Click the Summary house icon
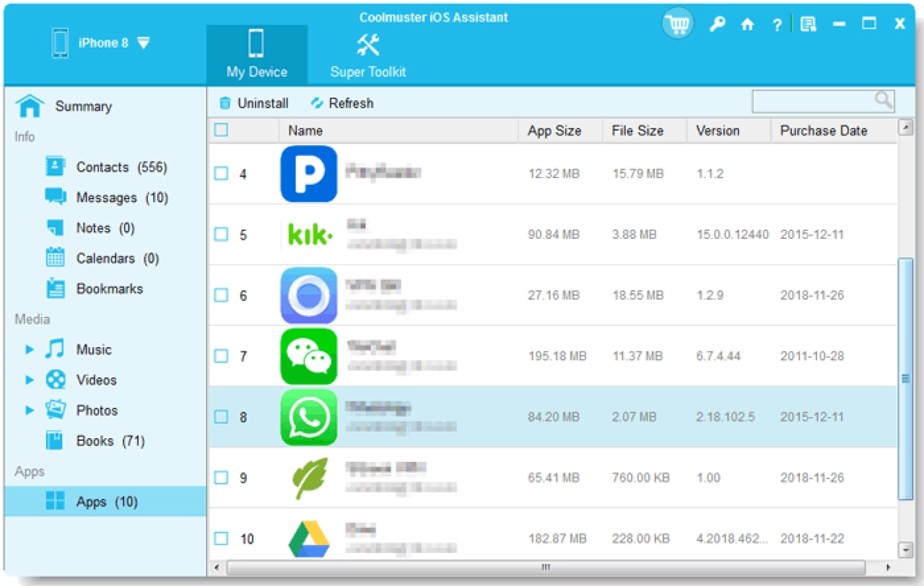 coord(30,106)
